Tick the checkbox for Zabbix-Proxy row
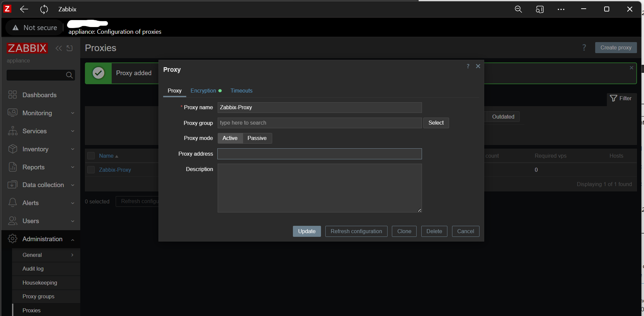This screenshot has width=644, height=316. click(91, 170)
